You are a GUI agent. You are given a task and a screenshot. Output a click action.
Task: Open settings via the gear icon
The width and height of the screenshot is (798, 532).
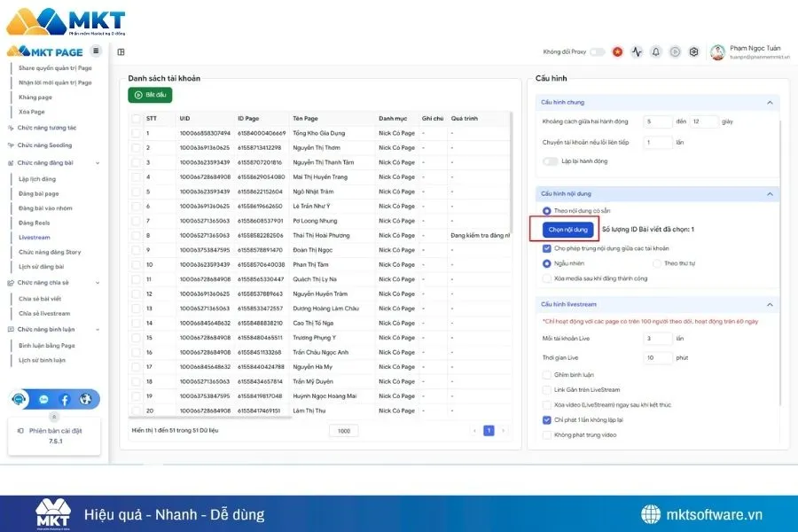tap(693, 52)
